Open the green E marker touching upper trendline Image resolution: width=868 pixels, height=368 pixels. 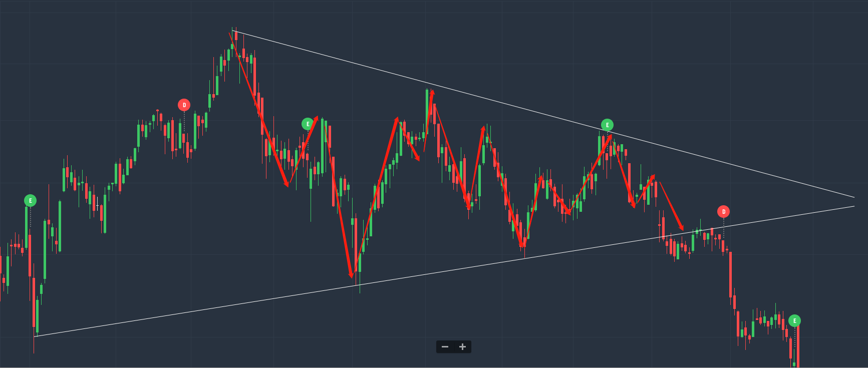[x=608, y=125]
